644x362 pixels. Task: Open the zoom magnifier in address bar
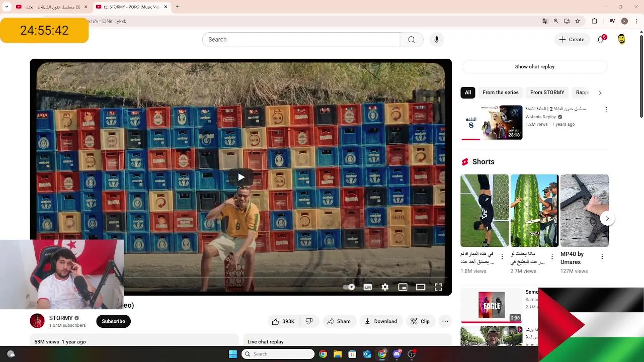click(x=556, y=21)
